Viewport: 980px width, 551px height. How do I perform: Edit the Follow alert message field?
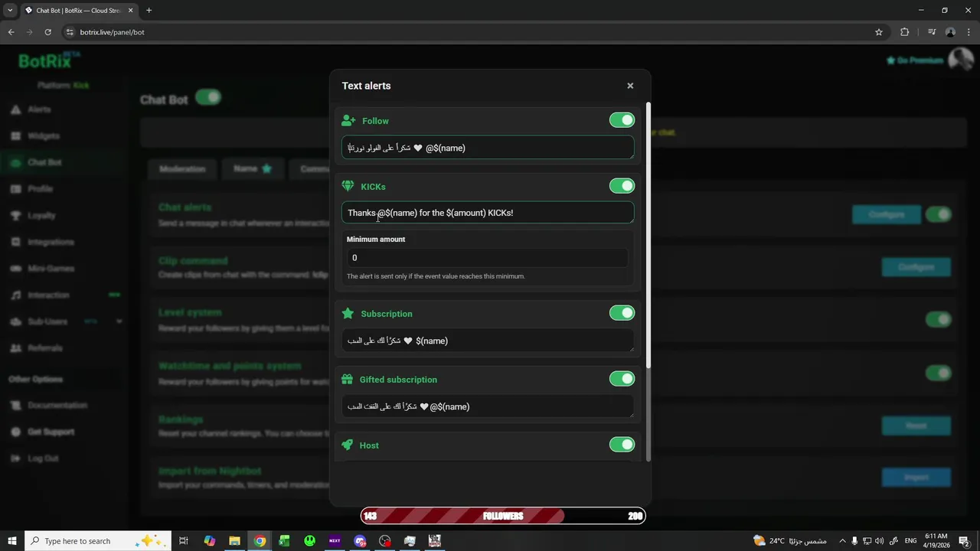[x=488, y=148]
